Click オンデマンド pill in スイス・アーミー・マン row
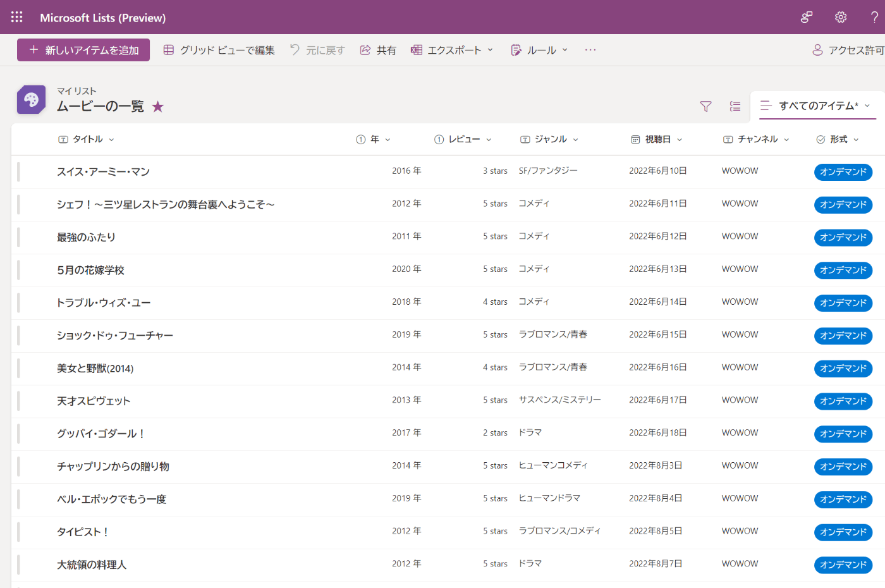This screenshot has height=588, width=885. click(843, 172)
